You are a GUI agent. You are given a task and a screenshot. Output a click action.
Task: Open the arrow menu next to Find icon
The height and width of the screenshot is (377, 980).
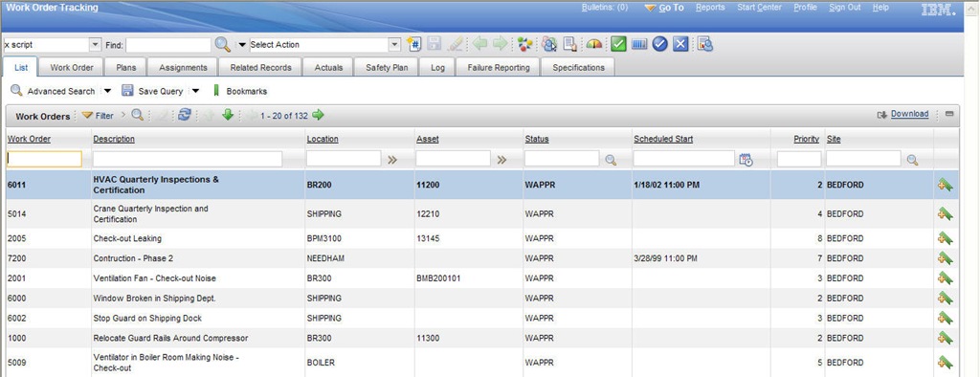242,45
